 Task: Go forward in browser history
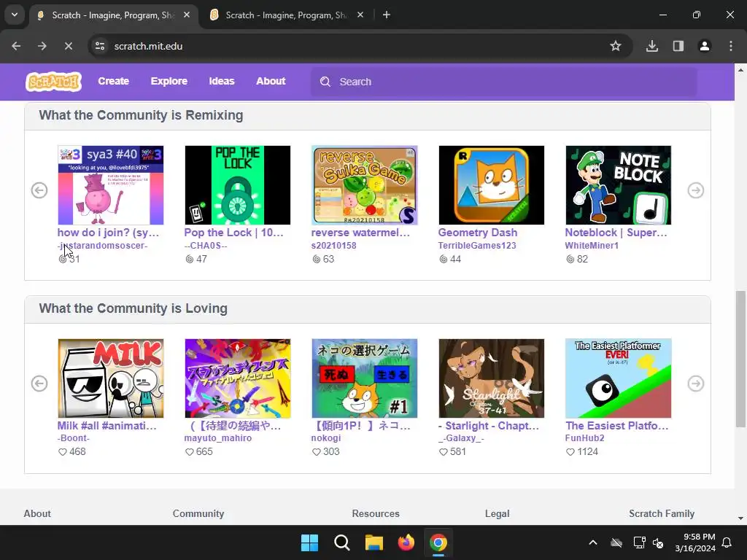click(x=42, y=46)
